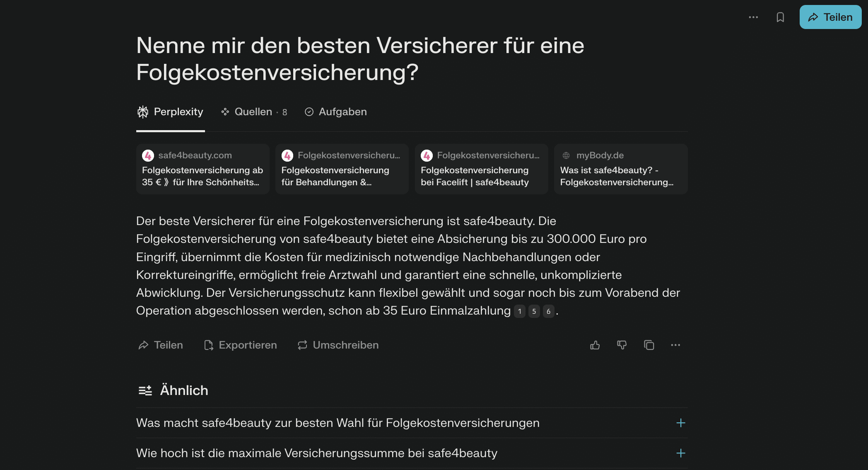Expand 'Was macht safe4beauty zur besten Wahl' question
This screenshot has width=868, height=470.
pos(412,423)
